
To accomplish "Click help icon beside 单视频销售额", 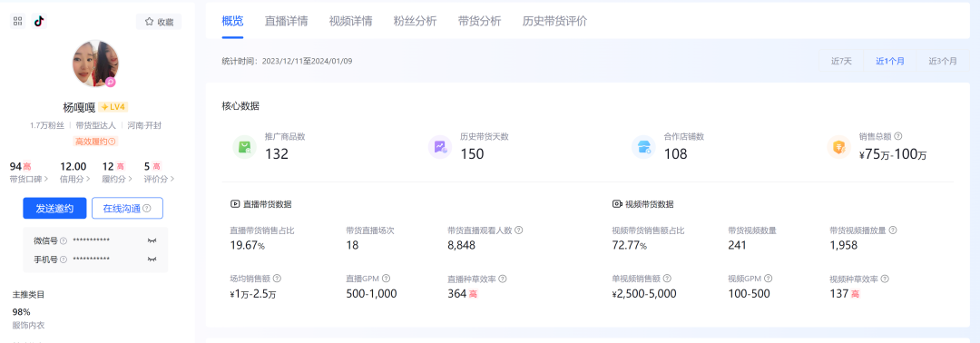I will (x=667, y=279).
